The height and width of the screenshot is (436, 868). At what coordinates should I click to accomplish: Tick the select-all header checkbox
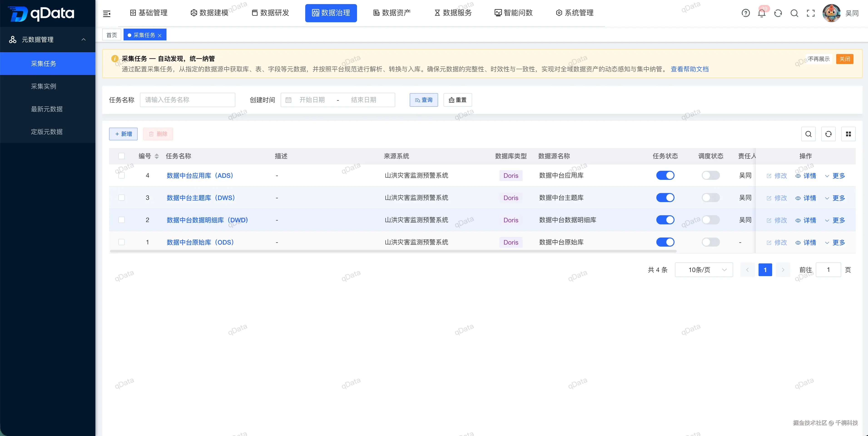pyautogui.click(x=122, y=156)
